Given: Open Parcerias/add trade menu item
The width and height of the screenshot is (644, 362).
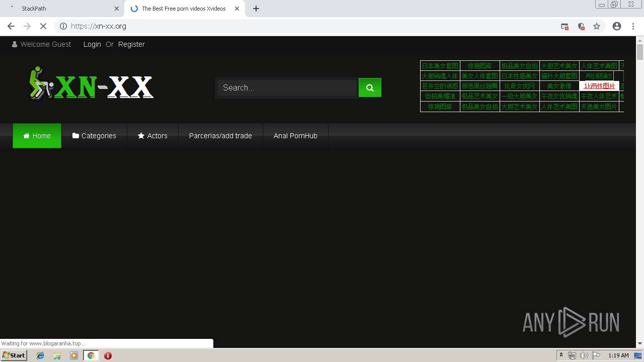Looking at the screenshot, I should 220,136.
